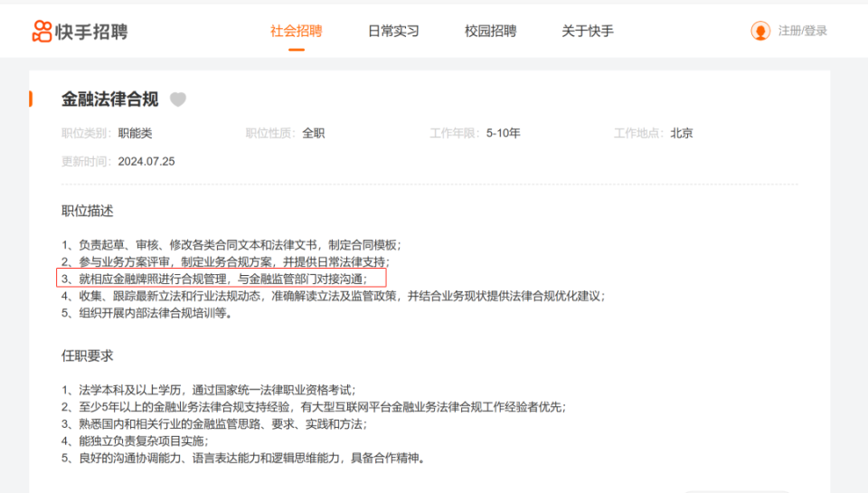This screenshot has width=868, height=493.
Task: Click the 工作地点 label
Action: 638,134
